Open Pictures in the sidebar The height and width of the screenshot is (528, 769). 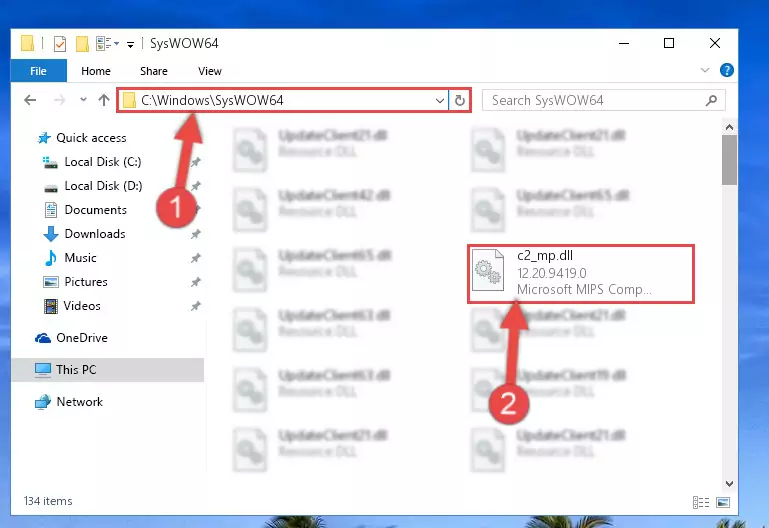pyautogui.click(x=86, y=282)
